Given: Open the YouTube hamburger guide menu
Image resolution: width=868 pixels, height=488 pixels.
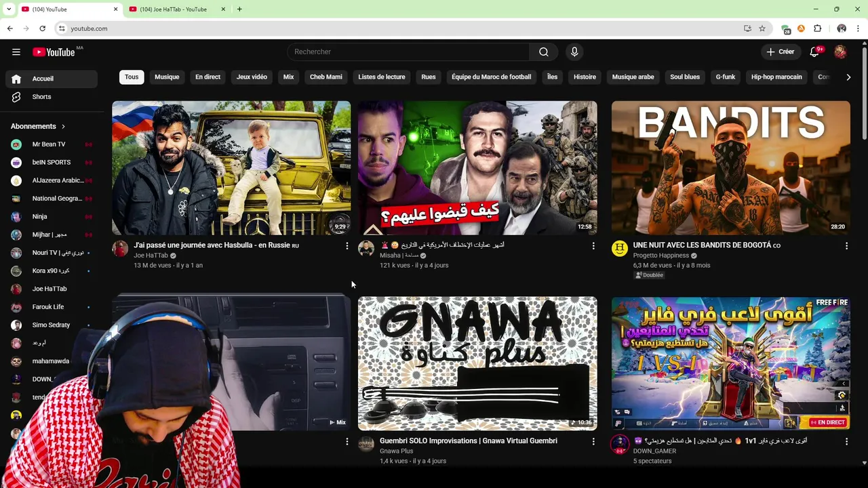Looking at the screenshot, I should point(16,52).
